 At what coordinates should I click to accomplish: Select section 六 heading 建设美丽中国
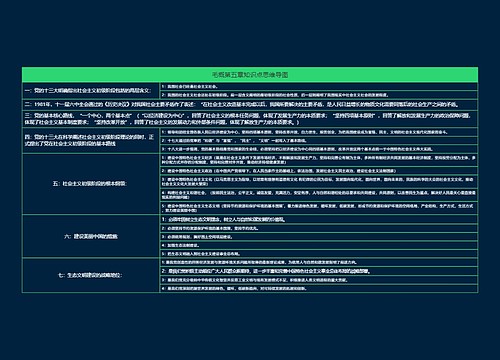point(91,236)
